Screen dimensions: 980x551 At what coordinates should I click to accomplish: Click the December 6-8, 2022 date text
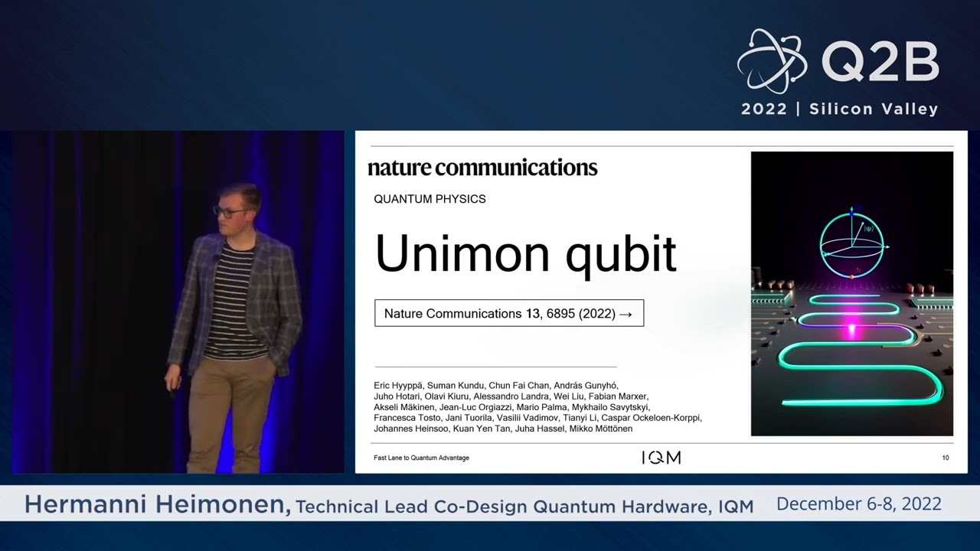pos(859,504)
